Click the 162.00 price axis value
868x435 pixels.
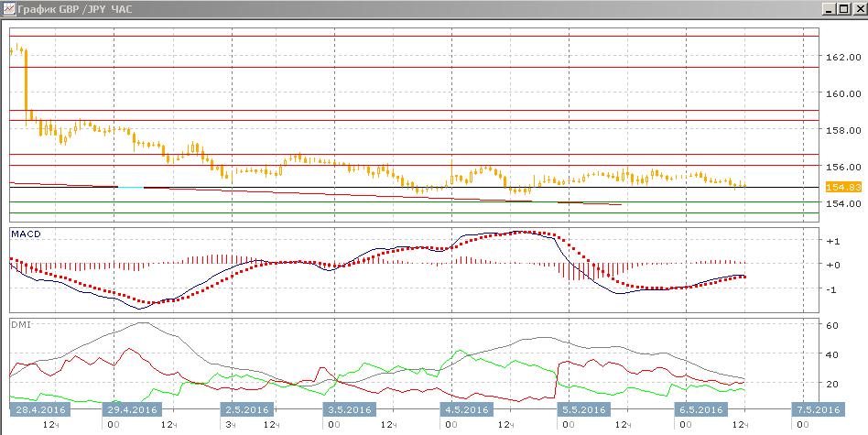tap(843, 57)
